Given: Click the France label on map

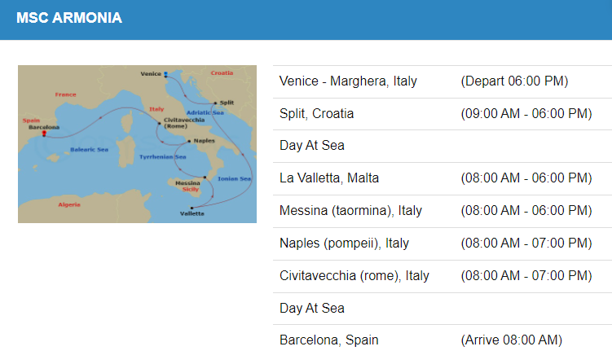Looking at the screenshot, I should coord(65,94).
